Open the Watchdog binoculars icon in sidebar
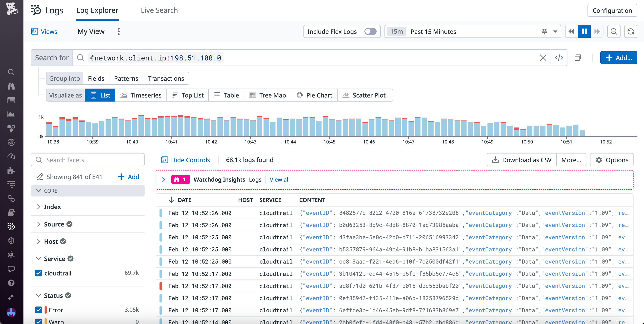Screen dimensions: 644x324 pyautogui.click(x=11, y=86)
